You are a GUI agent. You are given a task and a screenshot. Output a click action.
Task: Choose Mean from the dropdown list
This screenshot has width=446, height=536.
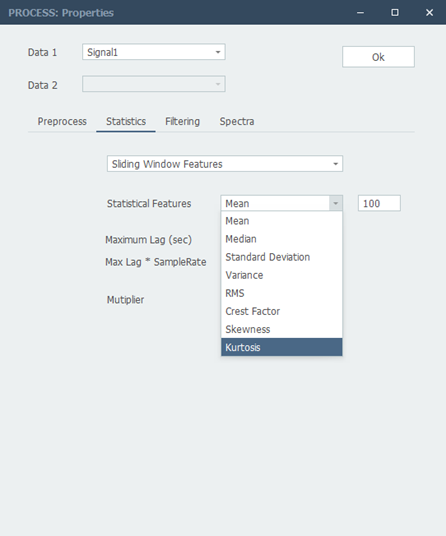pos(282,221)
